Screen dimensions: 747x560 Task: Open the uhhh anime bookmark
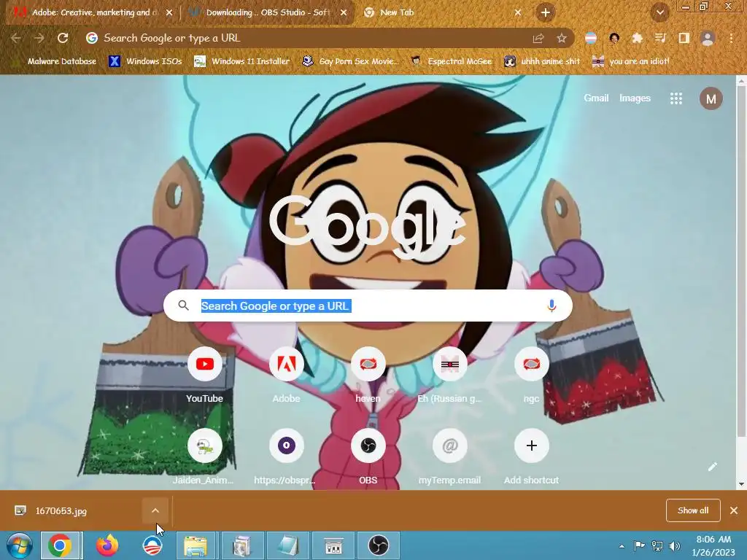(542, 61)
